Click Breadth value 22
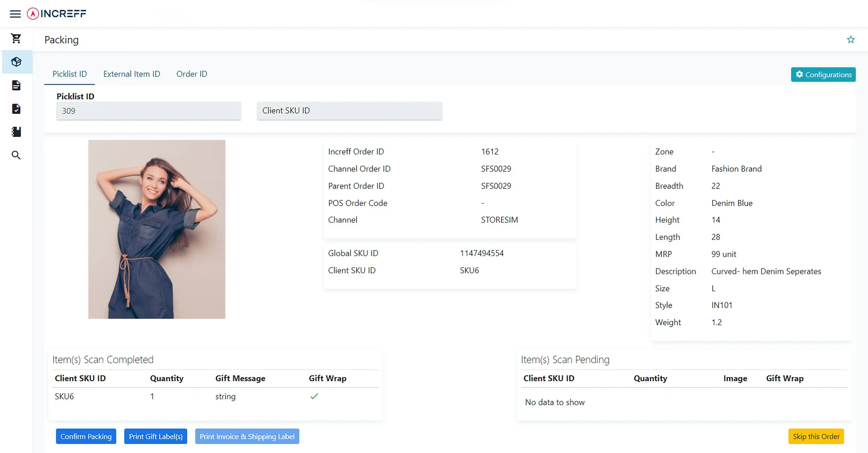The image size is (868, 453). coord(716,186)
